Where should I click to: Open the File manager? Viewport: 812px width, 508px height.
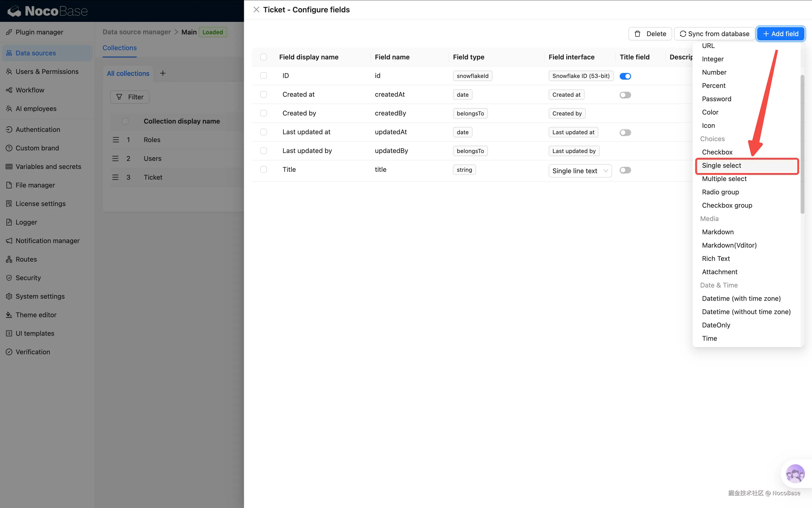tap(35, 185)
